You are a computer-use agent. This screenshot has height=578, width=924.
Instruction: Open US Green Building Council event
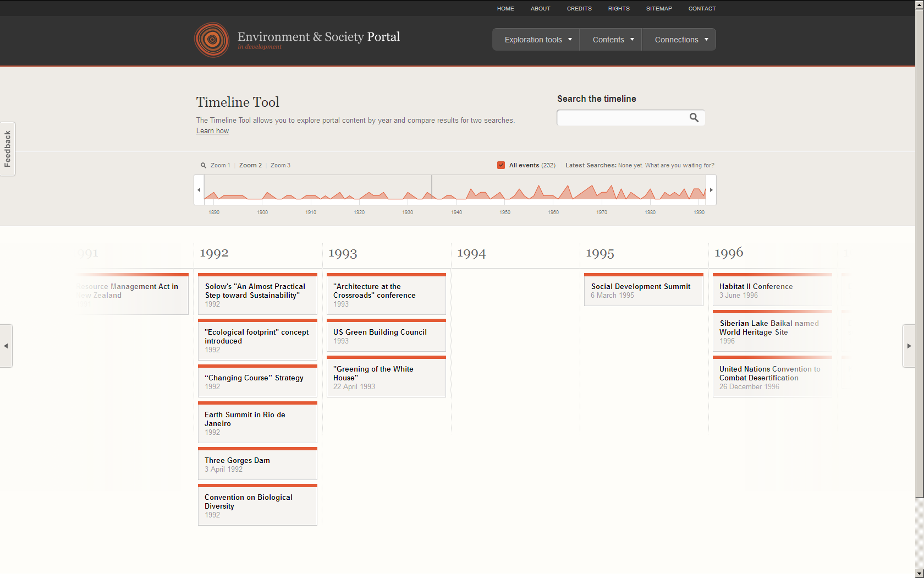(x=386, y=335)
